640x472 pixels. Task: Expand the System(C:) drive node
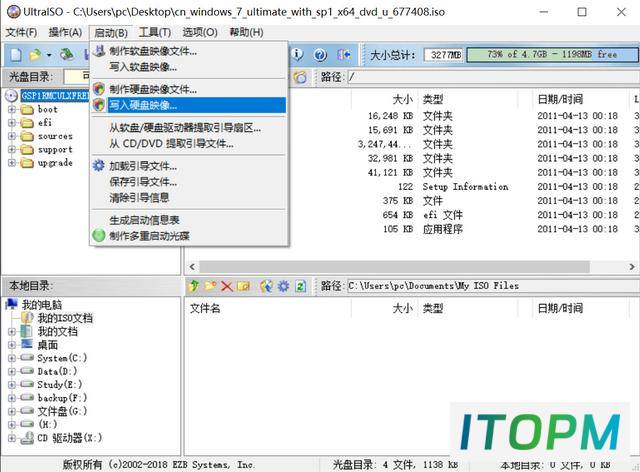click(11, 358)
